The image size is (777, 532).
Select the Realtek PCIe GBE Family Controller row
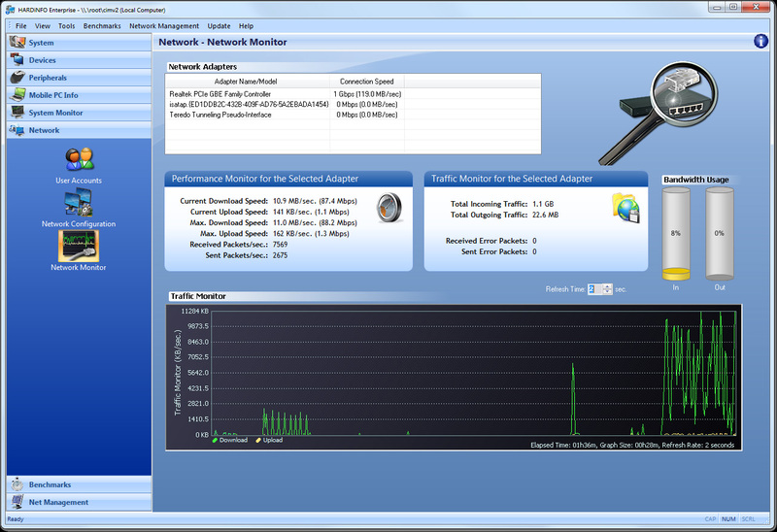pyautogui.click(x=353, y=93)
